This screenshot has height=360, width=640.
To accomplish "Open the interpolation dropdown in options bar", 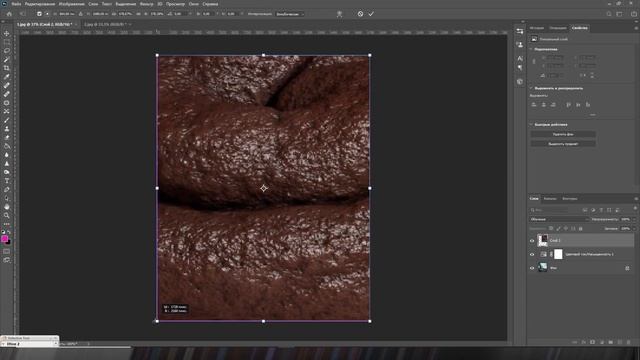I will (x=290, y=14).
